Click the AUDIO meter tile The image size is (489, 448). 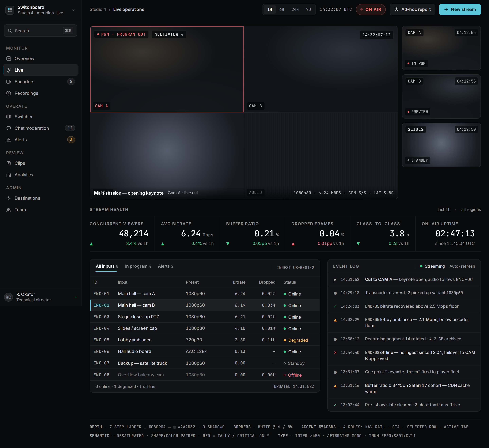321,156
